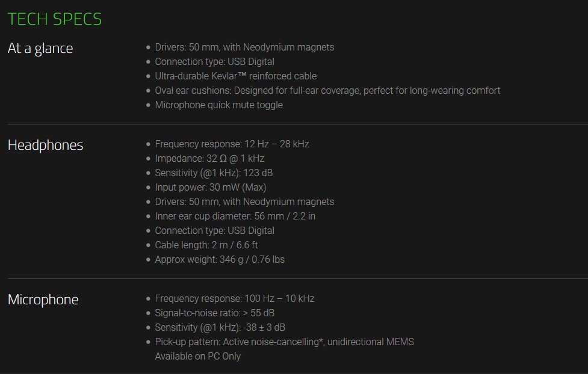Viewport: 588px width, 374px height.
Task: Click microphone Frequency response 100 Hz – 10 kHz
Action: (x=234, y=299)
